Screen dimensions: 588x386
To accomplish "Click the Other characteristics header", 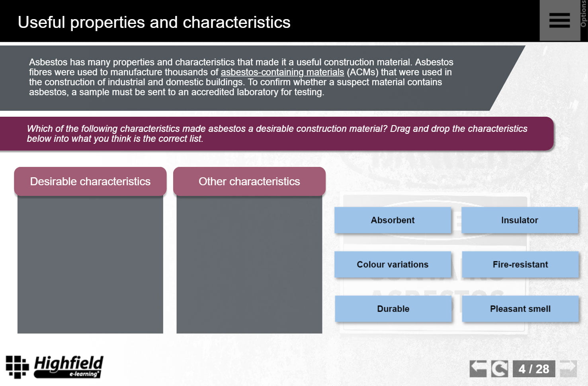I will pos(249,182).
